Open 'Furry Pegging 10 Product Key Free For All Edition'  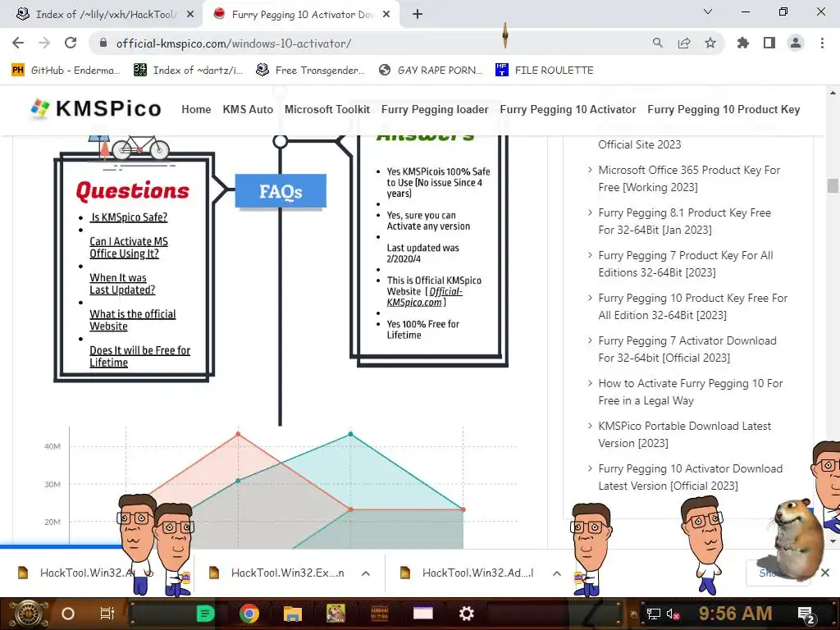click(692, 307)
